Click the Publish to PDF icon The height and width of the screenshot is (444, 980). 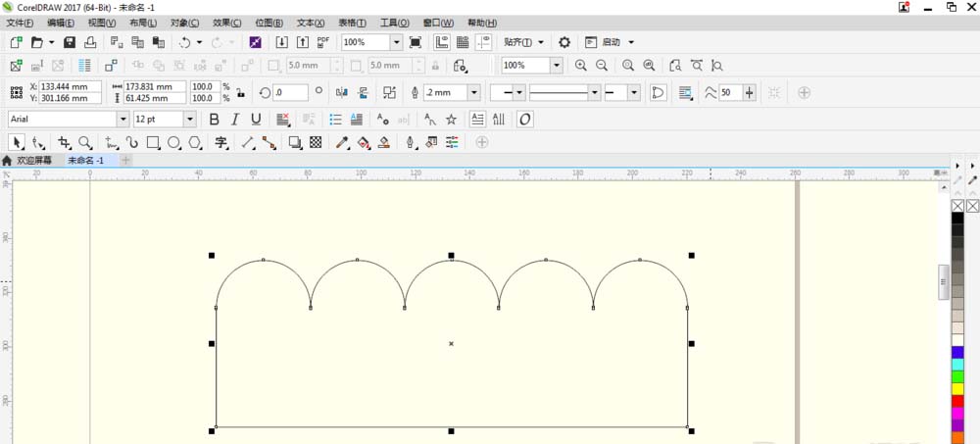point(323,42)
